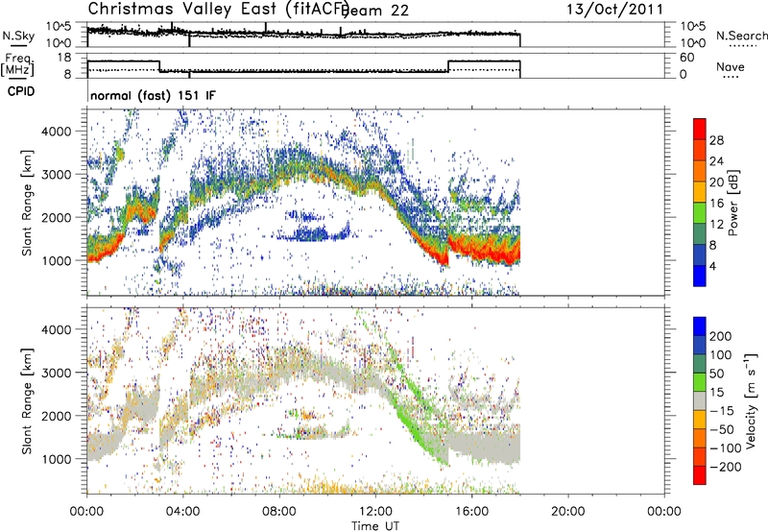Click the '04:00' time tick label
Screen dimensions: 768x532
(182, 512)
